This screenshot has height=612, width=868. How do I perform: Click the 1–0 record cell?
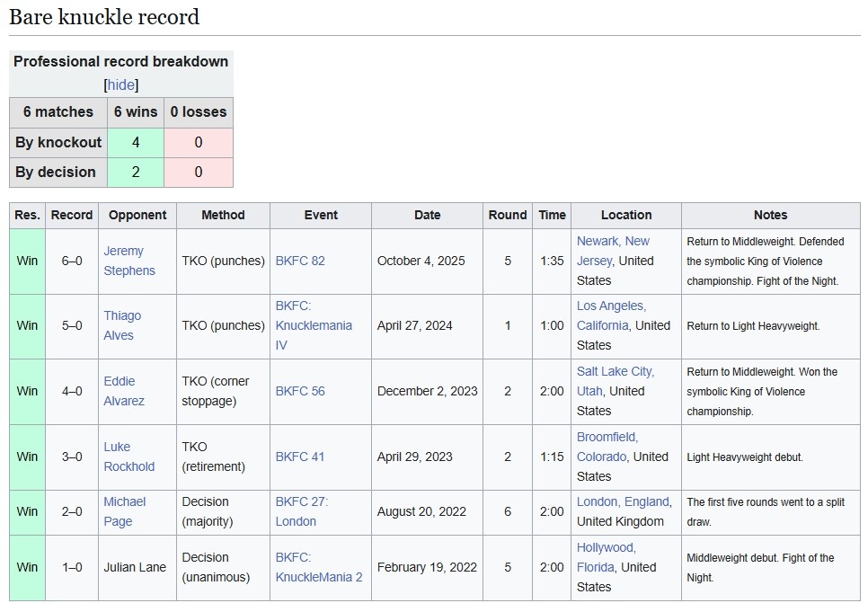(72, 568)
